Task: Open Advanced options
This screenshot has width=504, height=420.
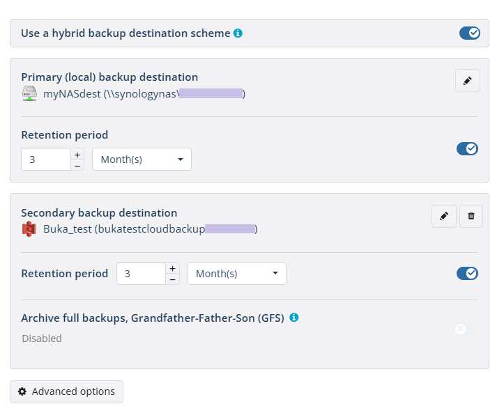Action: coord(66,391)
